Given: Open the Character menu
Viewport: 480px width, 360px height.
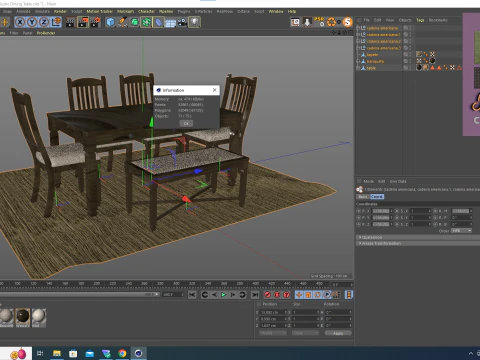Looking at the screenshot, I should point(146,11).
